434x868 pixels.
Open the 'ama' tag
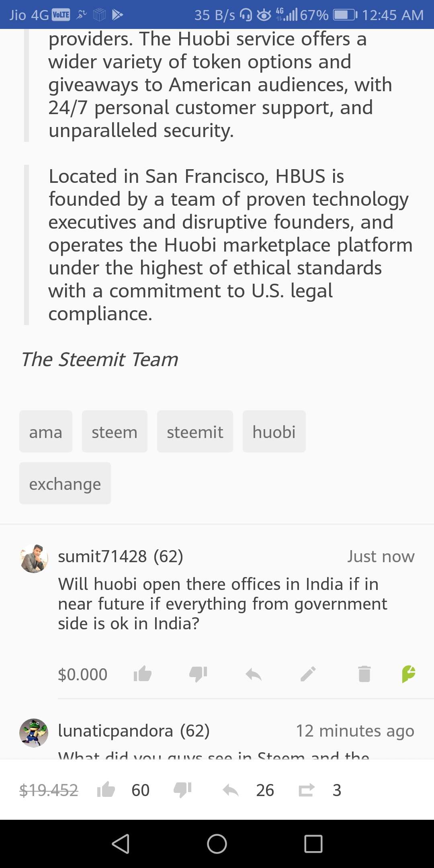46,432
